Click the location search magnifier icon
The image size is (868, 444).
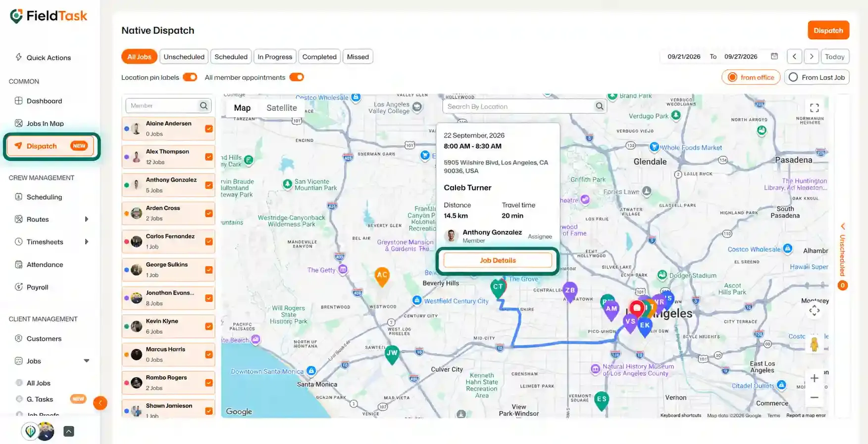click(600, 106)
